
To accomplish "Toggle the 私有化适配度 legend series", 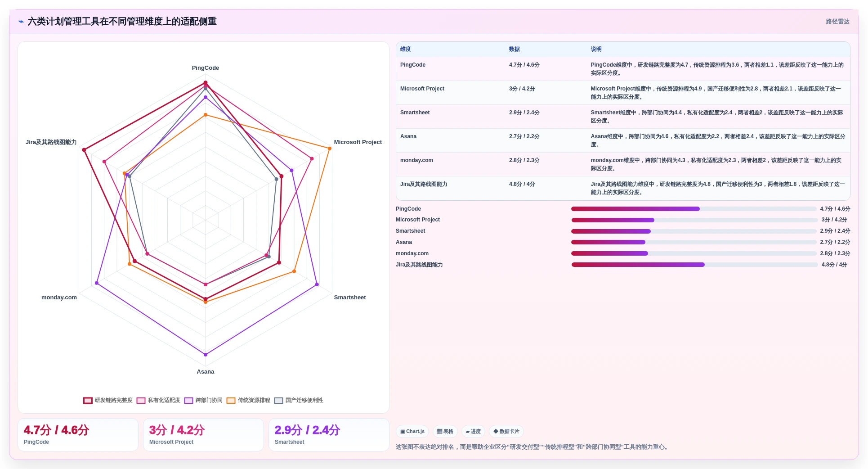I will tap(158, 400).
